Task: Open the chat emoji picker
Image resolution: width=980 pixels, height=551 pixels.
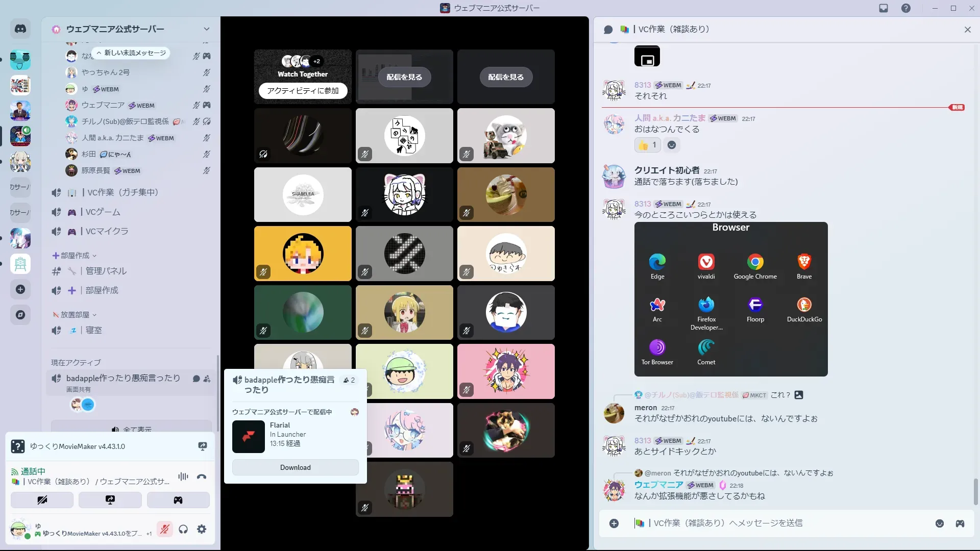Action: pyautogui.click(x=939, y=523)
